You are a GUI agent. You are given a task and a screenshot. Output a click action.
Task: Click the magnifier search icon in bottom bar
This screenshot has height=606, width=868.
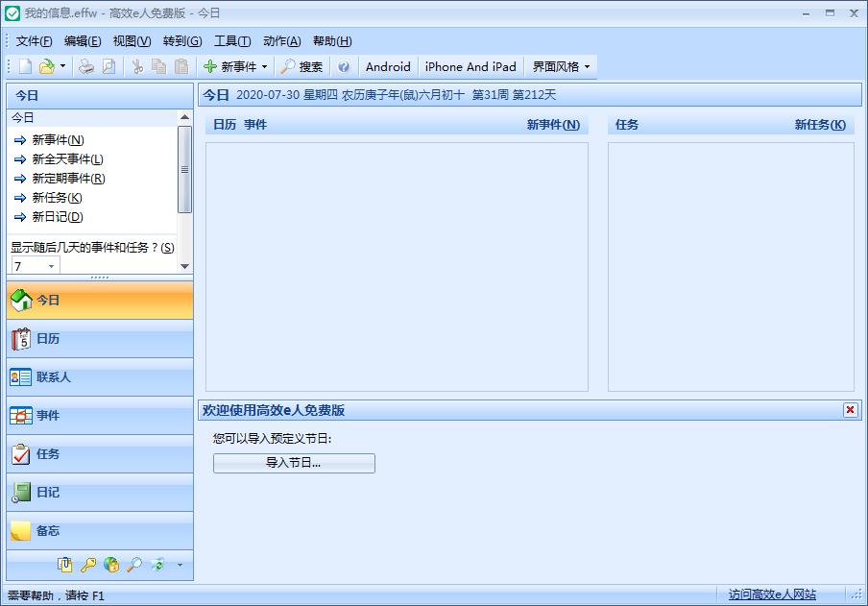[x=134, y=565]
